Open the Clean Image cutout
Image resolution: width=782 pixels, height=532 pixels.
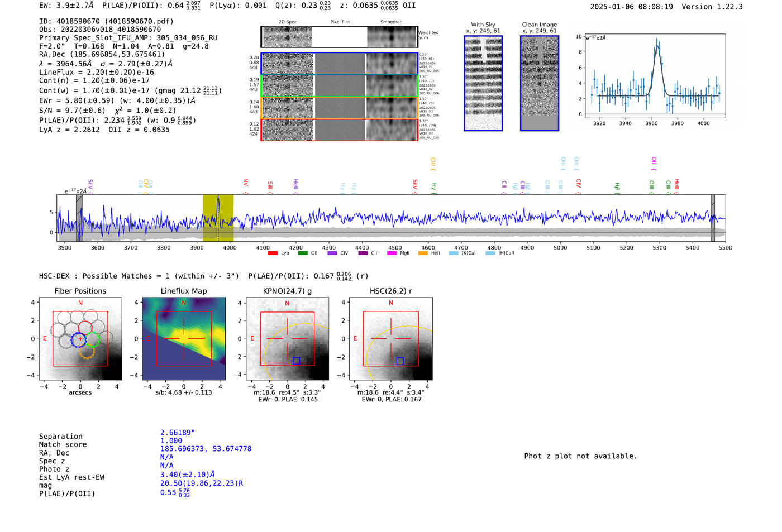[539, 83]
